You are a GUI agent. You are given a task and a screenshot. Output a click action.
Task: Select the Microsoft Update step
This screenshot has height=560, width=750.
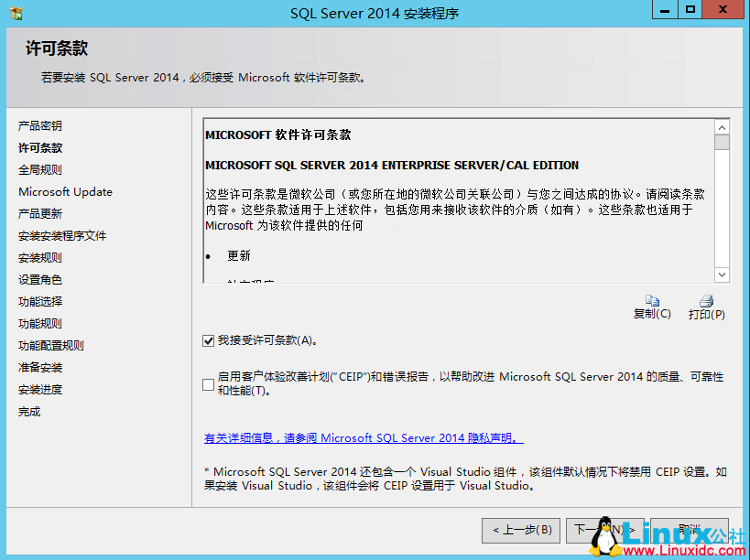point(65,191)
